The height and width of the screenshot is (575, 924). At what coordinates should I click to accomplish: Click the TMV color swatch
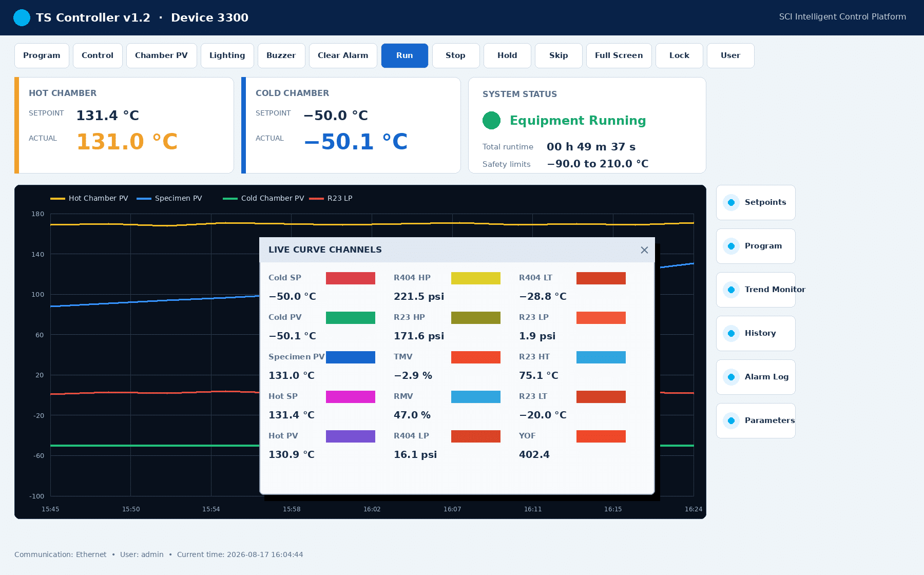click(476, 357)
